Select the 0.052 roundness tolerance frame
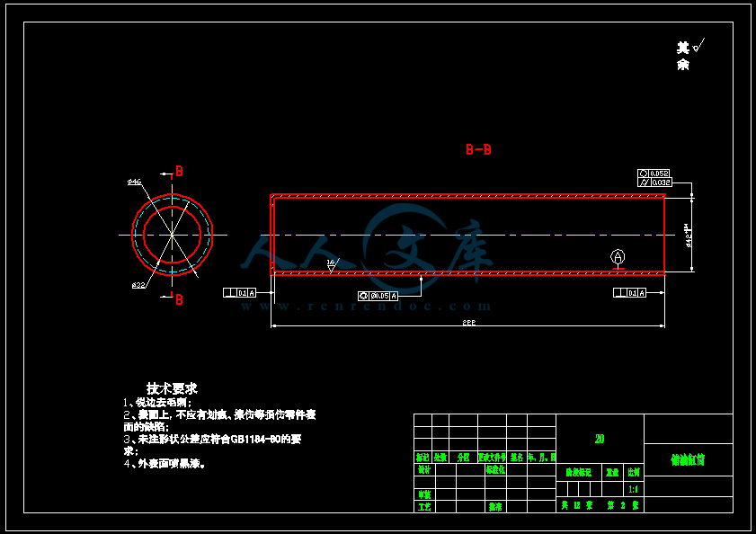 pyautogui.click(x=654, y=174)
